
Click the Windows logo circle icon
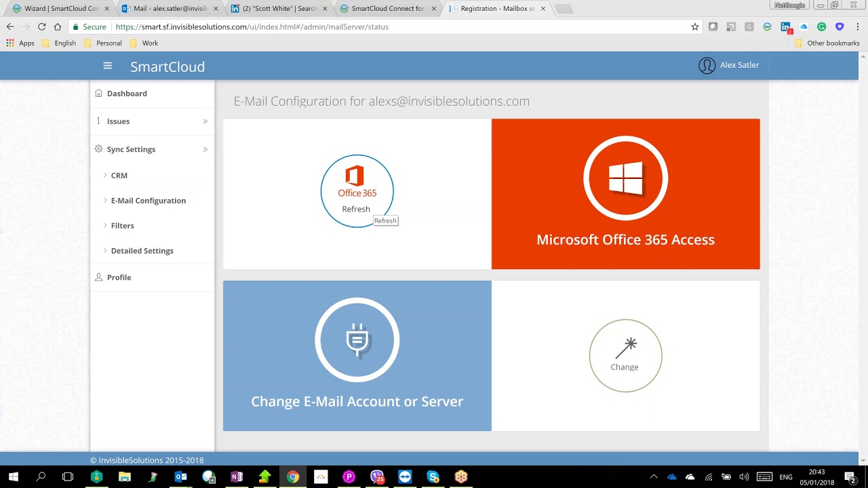625,178
